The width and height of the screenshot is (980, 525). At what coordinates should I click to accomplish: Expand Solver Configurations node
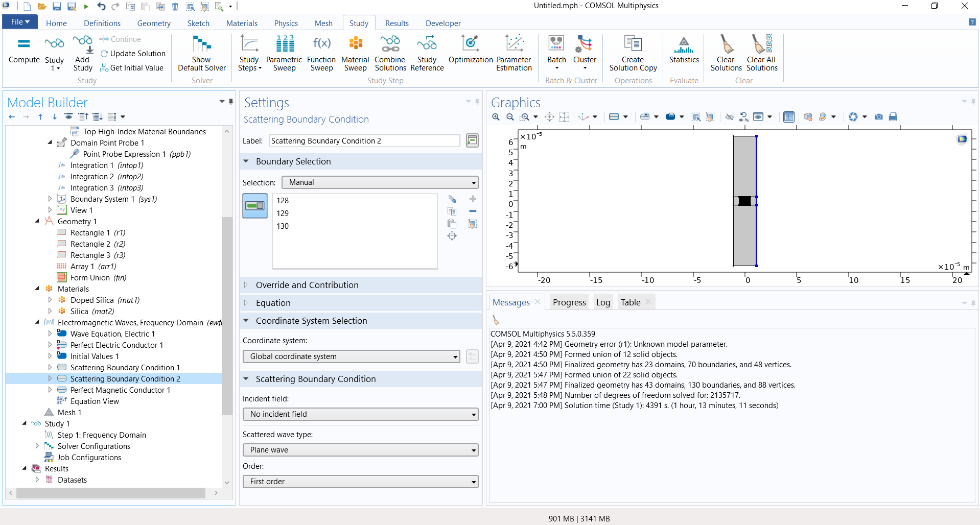coord(37,446)
